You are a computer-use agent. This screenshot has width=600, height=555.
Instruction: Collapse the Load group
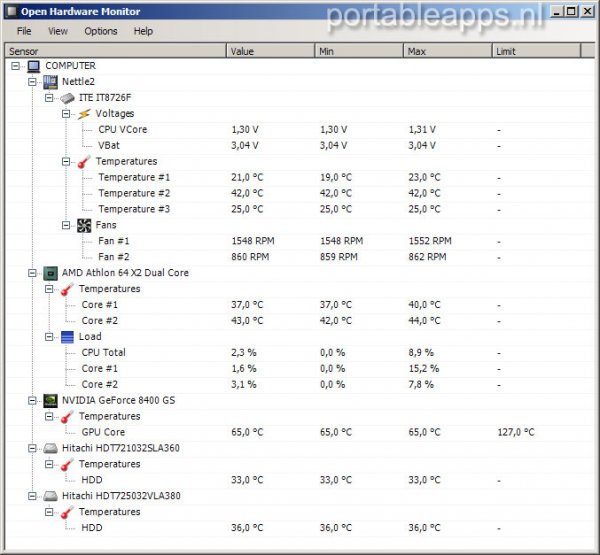[49, 337]
